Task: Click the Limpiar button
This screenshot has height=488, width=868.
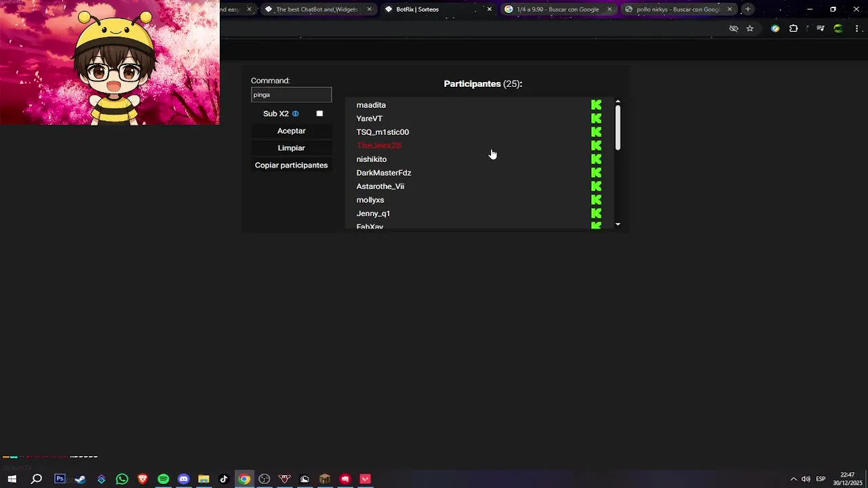Action: coord(292,148)
